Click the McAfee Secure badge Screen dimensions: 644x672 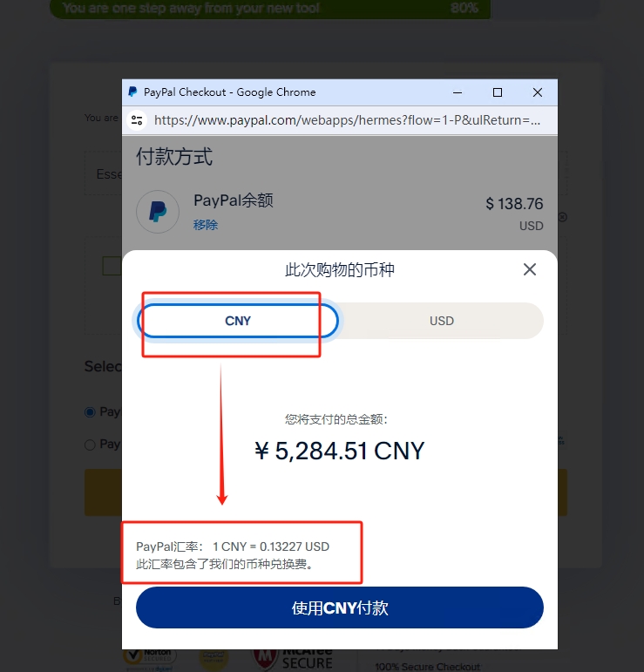point(293,660)
